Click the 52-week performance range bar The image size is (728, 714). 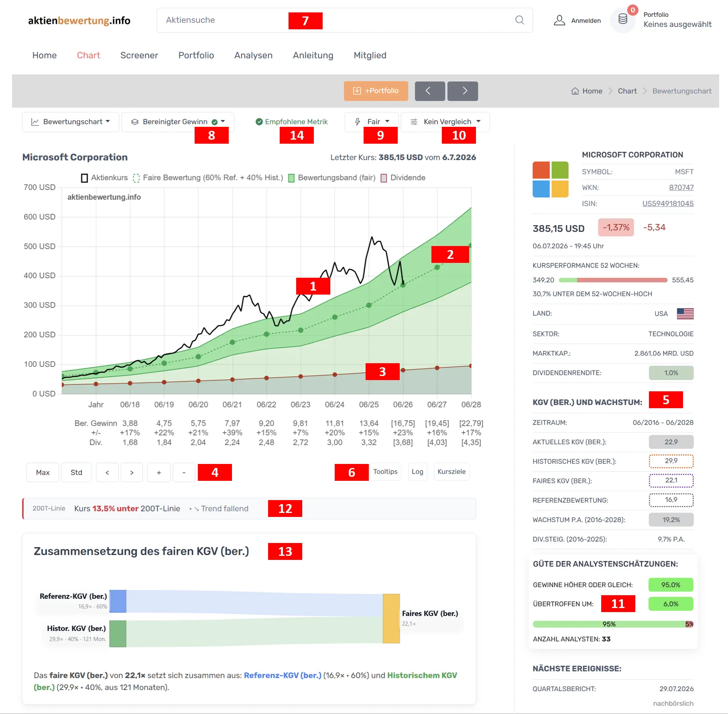click(x=613, y=280)
